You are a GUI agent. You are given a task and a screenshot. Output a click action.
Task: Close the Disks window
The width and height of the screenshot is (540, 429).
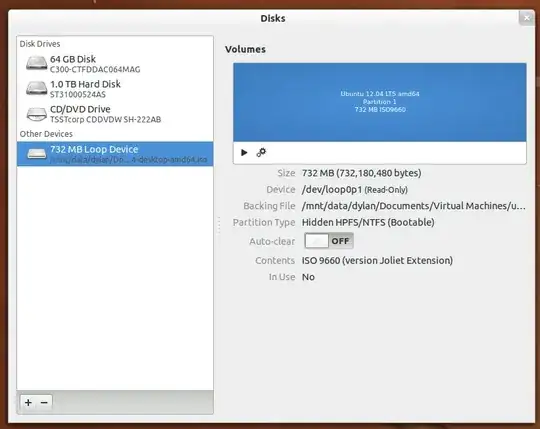pyautogui.click(x=526, y=18)
